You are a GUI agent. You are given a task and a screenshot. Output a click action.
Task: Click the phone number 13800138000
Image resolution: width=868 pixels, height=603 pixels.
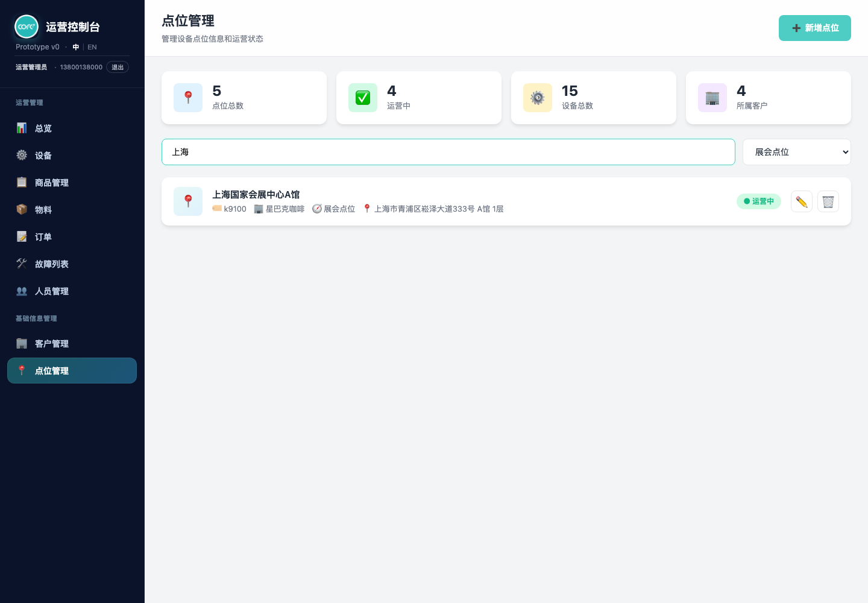[81, 67]
